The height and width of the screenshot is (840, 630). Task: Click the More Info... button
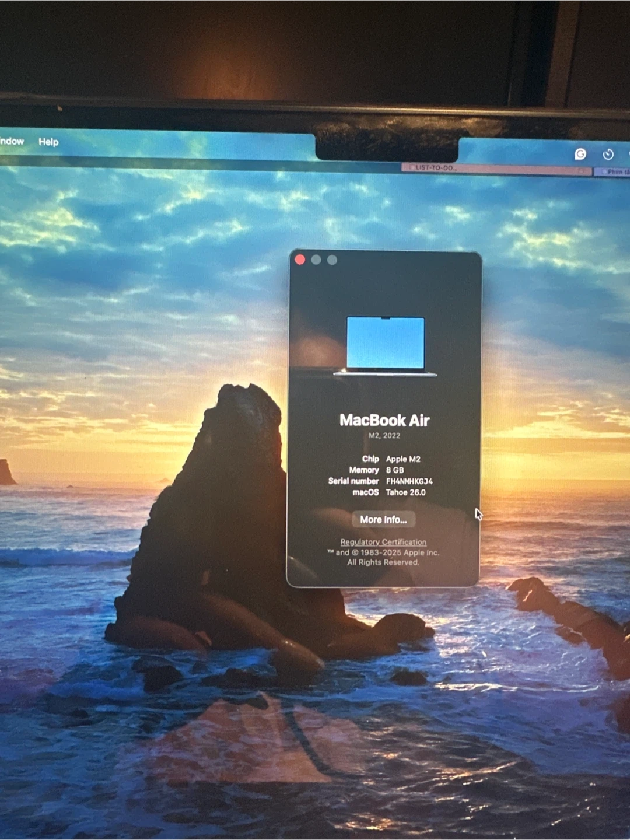point(383,519)
